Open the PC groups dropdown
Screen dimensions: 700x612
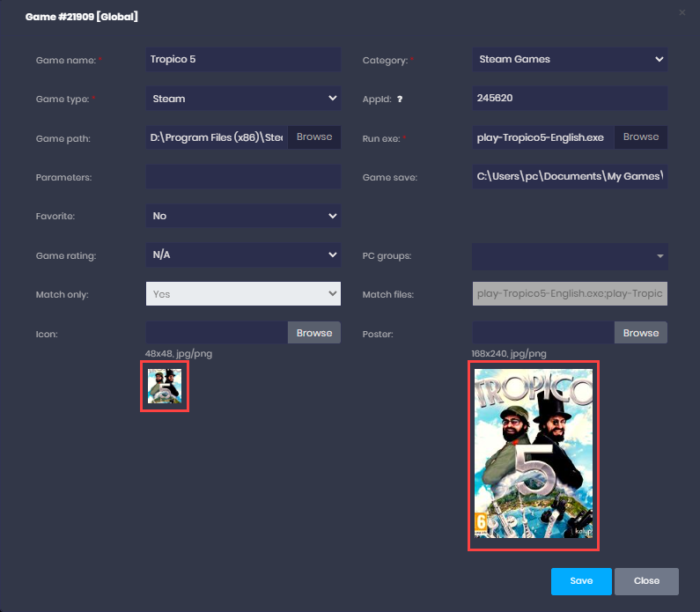570,256
